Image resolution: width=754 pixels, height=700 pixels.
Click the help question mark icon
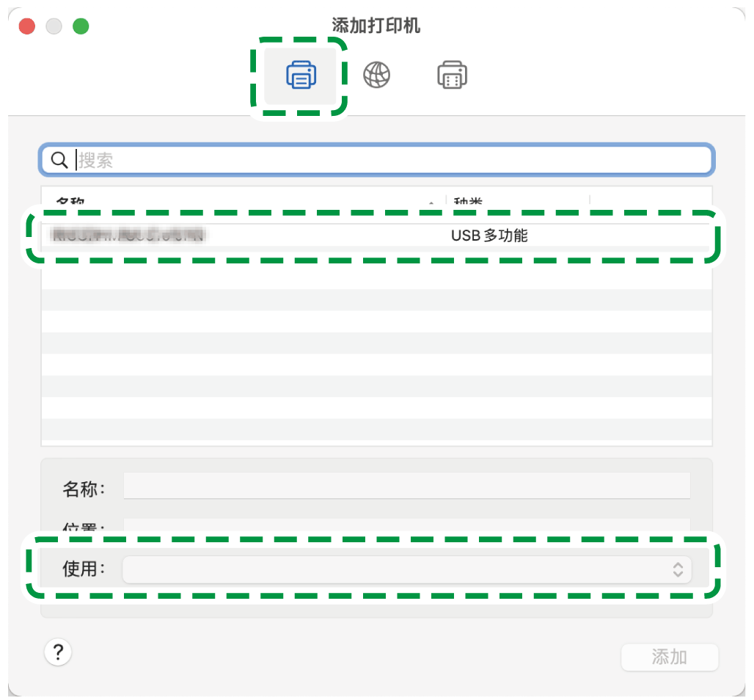[x=58, y=652]
